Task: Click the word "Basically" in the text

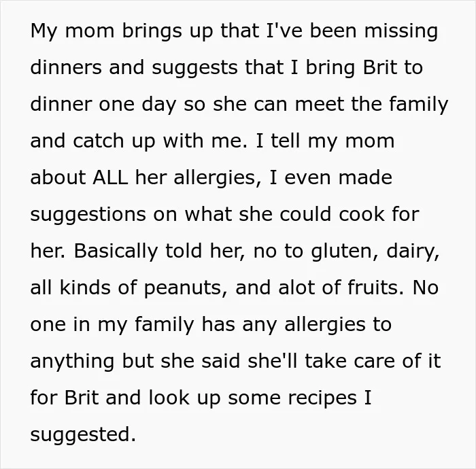Action: pyautogui.click(x=116, y=251)
